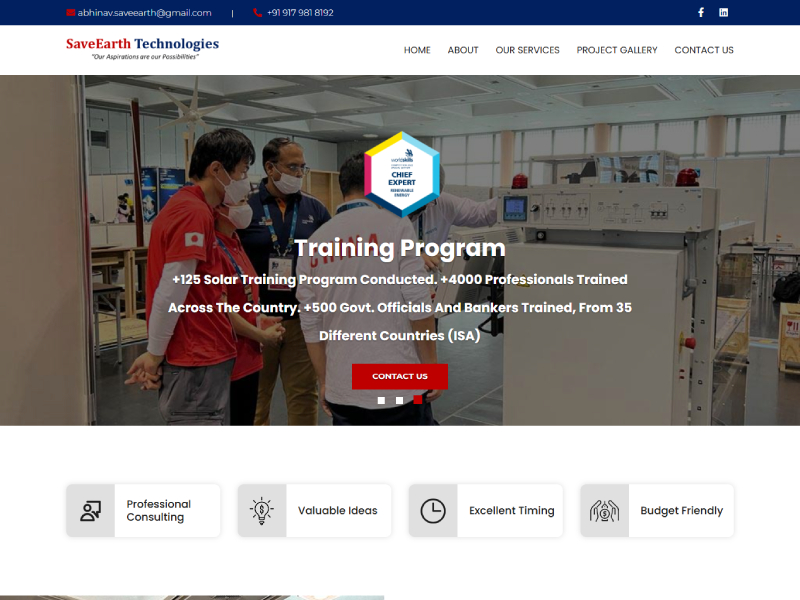Image resolution: width=800 pixels, height=600 pixels.
Task: Select the active red slide indicator
Action: [x=417, y=400]
